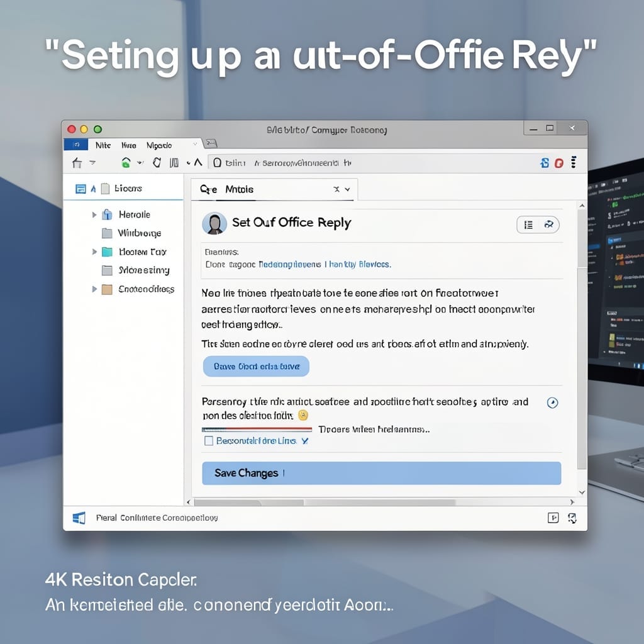Click the blue panel icon in sidebar header
The image size is (644, 644).
80,189
